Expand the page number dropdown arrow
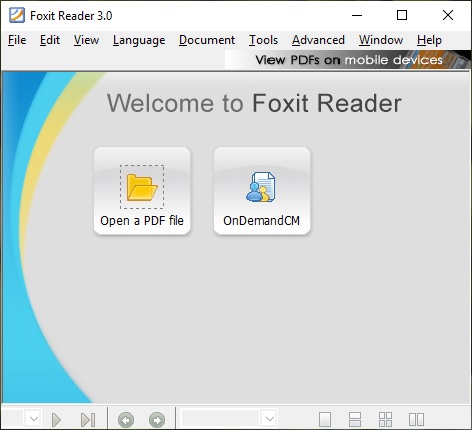The image size is (472, 430). pyautogui.click(x=34, y=418)
